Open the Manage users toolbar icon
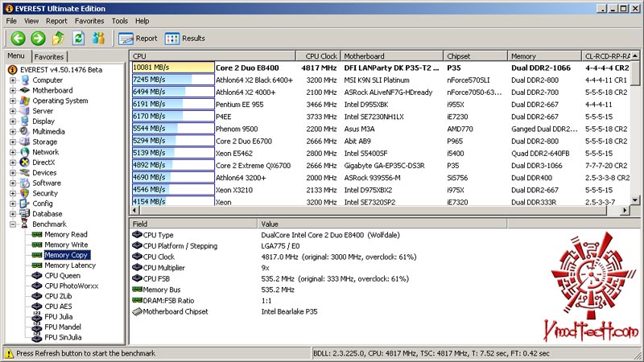Image resolution: width=644 pixels, height=362 pixels. pyautogui.click(x=98, y=39)
